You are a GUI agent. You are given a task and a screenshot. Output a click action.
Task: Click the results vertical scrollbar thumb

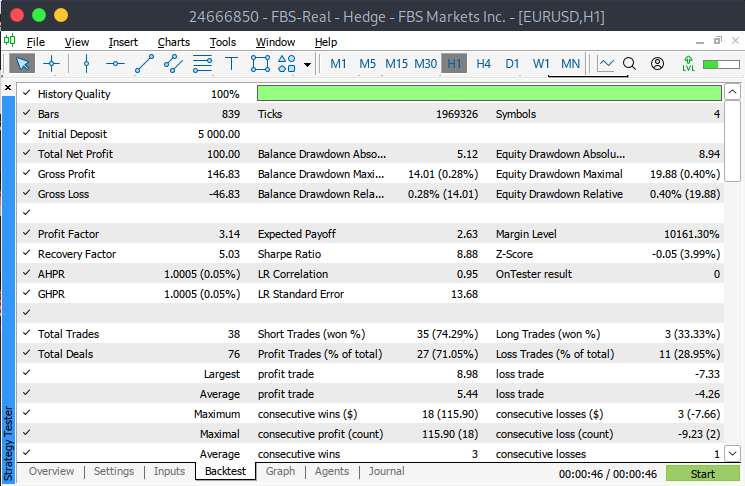pyautogui.click(x=732, y=141)
